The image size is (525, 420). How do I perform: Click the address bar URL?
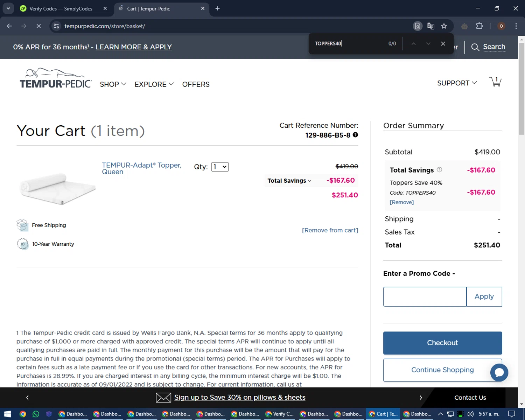pyautogui.click(x=105, y=26)
